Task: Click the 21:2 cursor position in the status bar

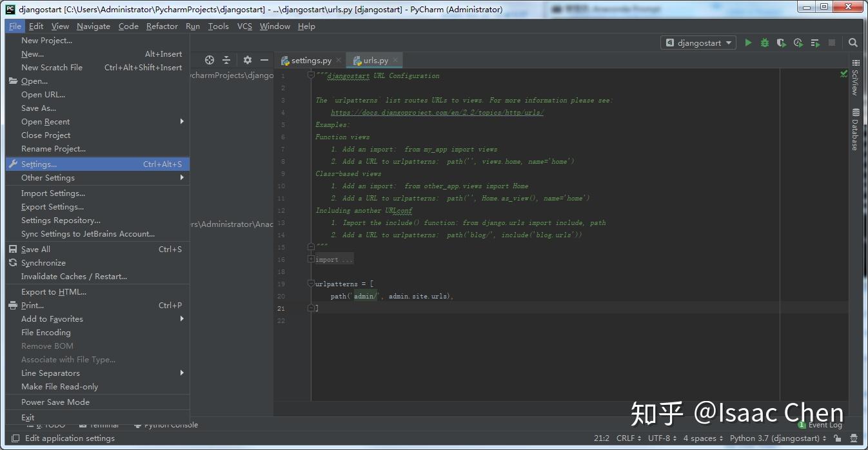Action: tap(602, 438)
